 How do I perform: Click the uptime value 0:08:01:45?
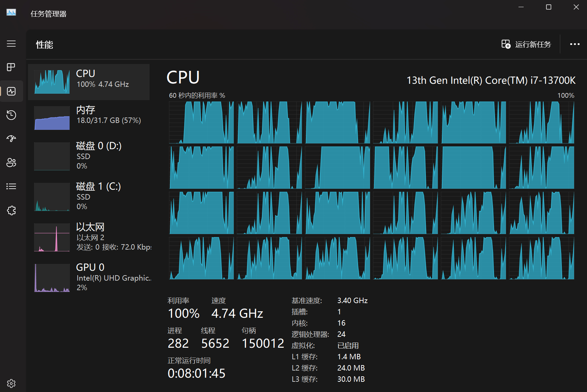coord(197,373)
